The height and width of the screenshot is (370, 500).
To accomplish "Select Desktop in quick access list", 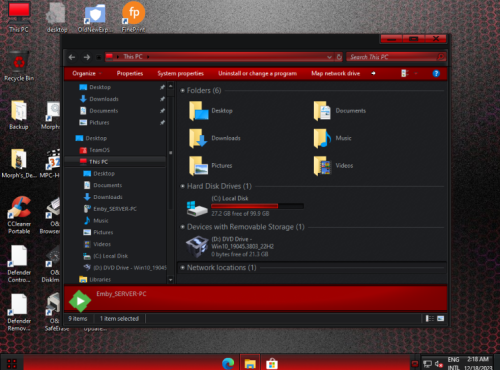I will (95, 87).
